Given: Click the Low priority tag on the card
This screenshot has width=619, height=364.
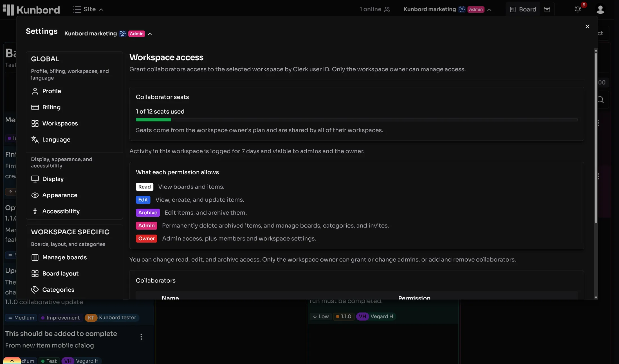Looking at the screenshot, I should tap(320, 316).
